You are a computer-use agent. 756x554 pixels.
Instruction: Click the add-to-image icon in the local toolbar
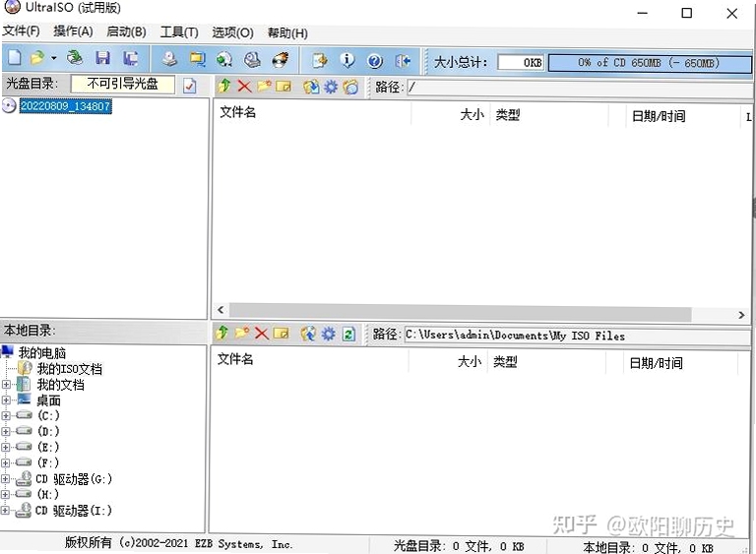tap(308, 334)
